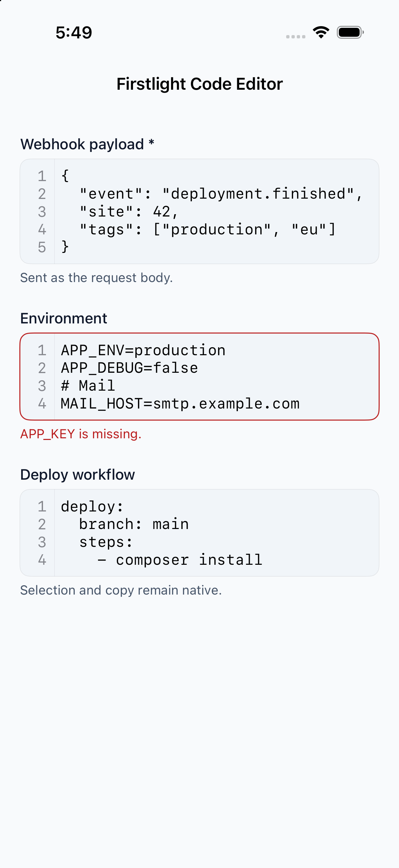The width and height of the screenshot is (399, 868).
Task: Click the 'branch: main' line
Action: point(134,524)
